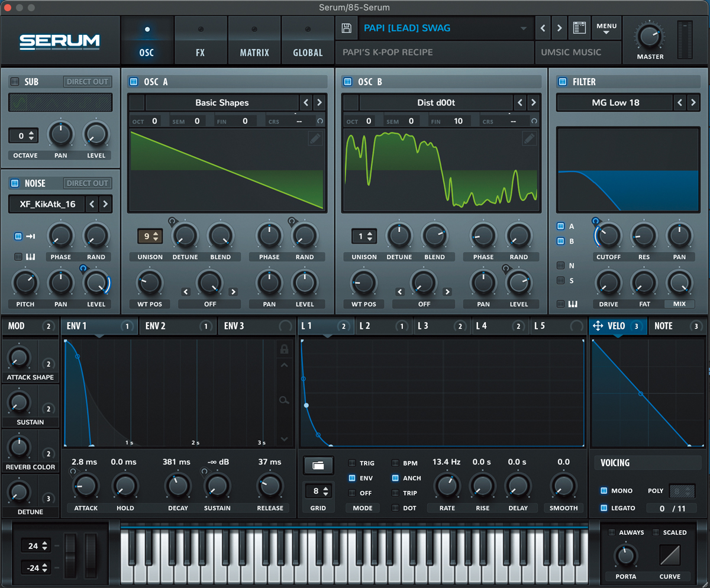Image resolution: width=710 pixels, height=588 pixels.
Task: Click the LFO RATE knob
Action: 447,486
